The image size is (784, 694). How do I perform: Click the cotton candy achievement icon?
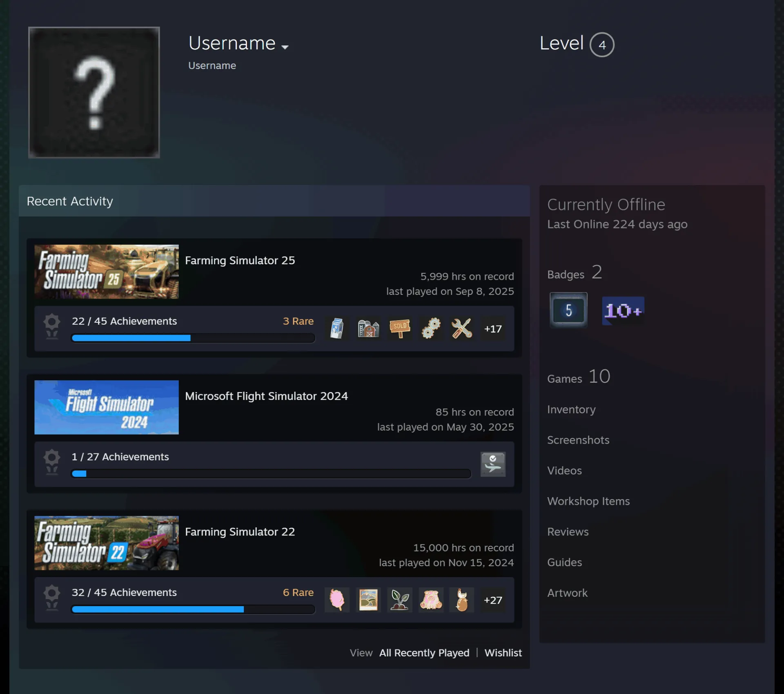(x=337, y=600)
